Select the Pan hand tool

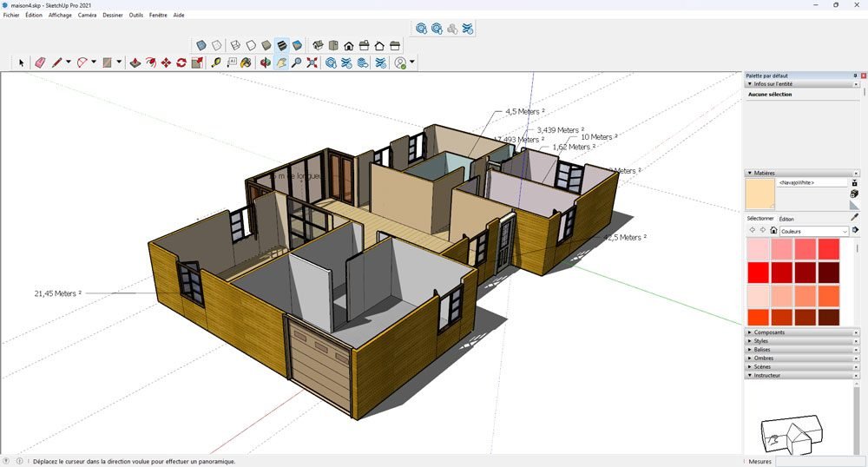point(281,62)
